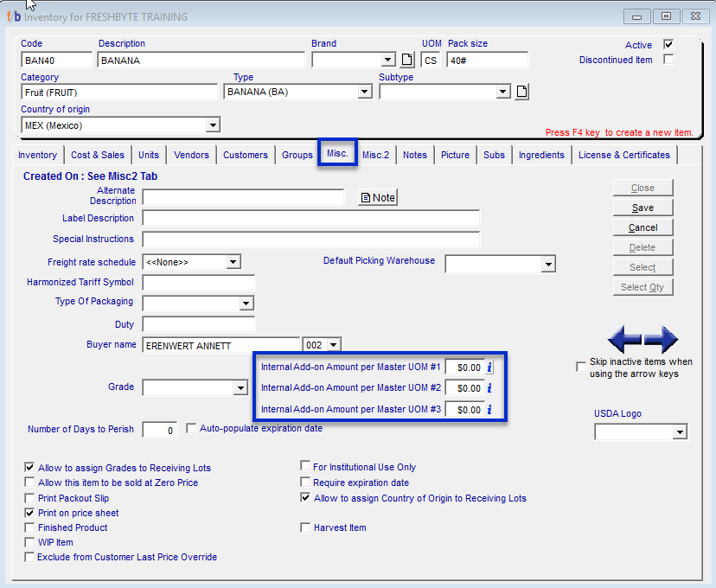The height and width of the screenshot is (588, 716).
Task: Toggle Skip inactive items checkbox
Action: (x=581, y=367)
